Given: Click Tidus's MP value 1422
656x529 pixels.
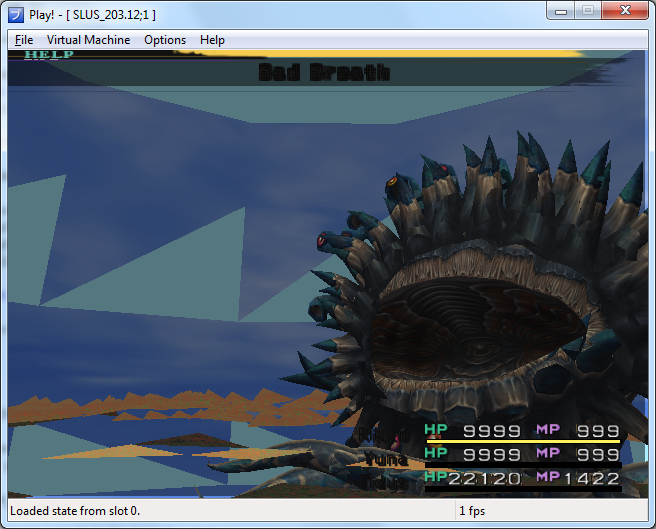Looking at the screenshot, I should tap(592, 478).
